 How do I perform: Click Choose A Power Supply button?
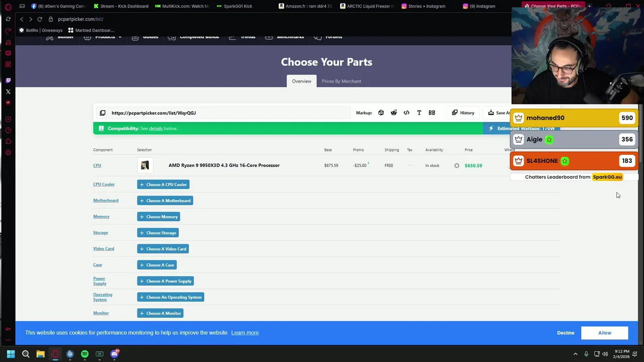tap(166, 281)
